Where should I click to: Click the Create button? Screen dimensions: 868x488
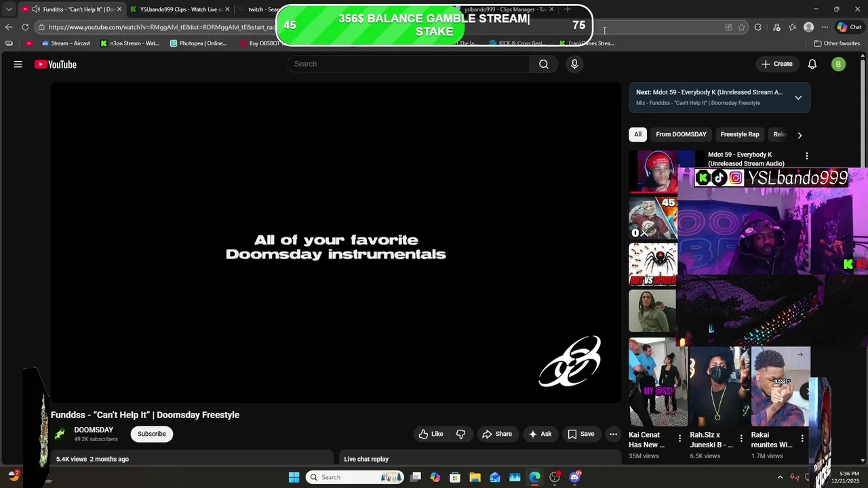(776, 64)
